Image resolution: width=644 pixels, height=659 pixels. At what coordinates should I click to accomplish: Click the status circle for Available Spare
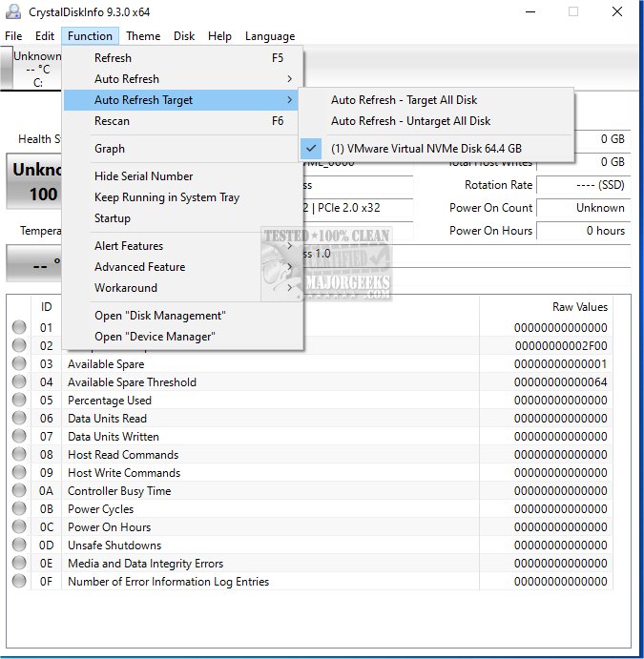19,364
